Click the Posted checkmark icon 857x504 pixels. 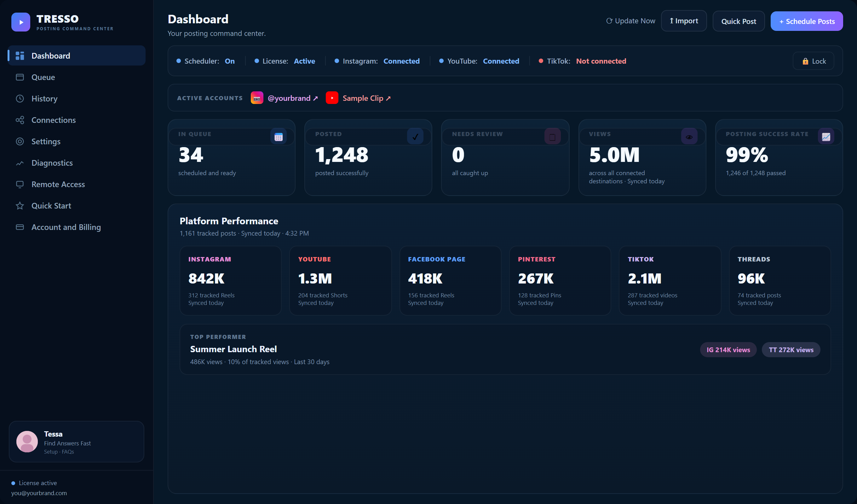coord(415,137)
